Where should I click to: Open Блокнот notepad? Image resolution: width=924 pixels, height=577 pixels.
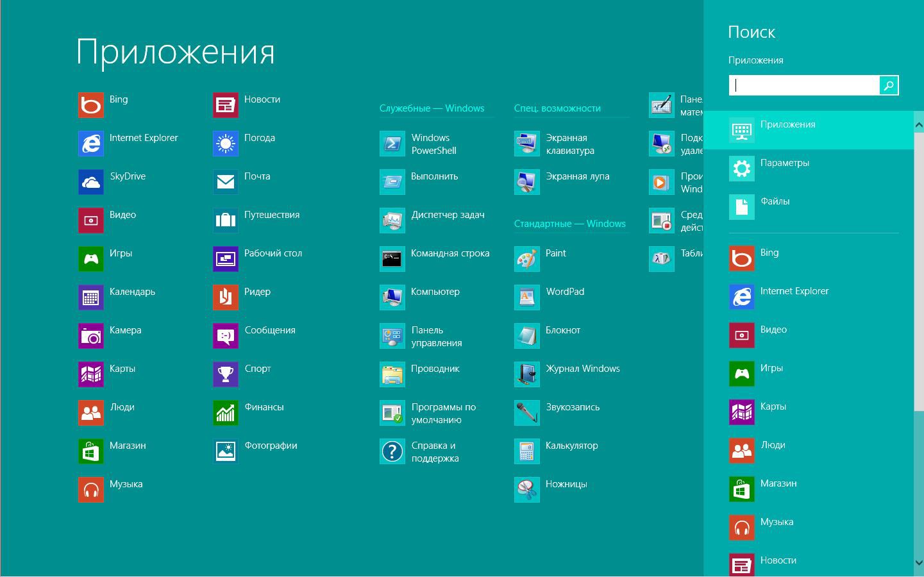point(547,336)
